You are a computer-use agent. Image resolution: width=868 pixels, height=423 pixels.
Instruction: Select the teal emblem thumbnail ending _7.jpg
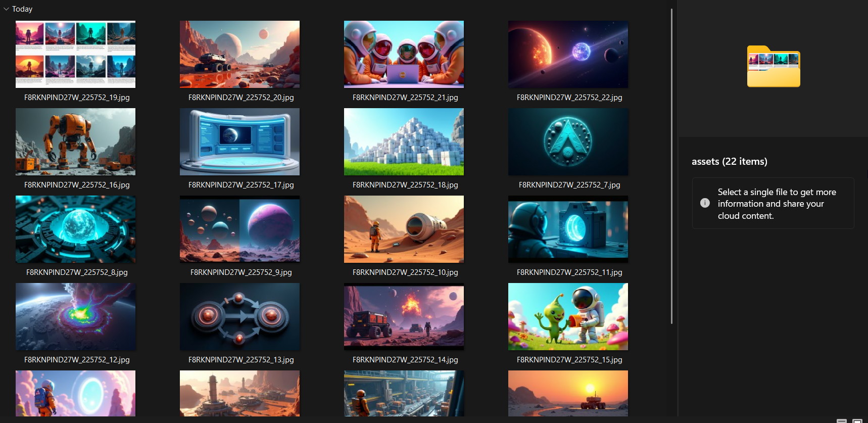tap(568, 142)
